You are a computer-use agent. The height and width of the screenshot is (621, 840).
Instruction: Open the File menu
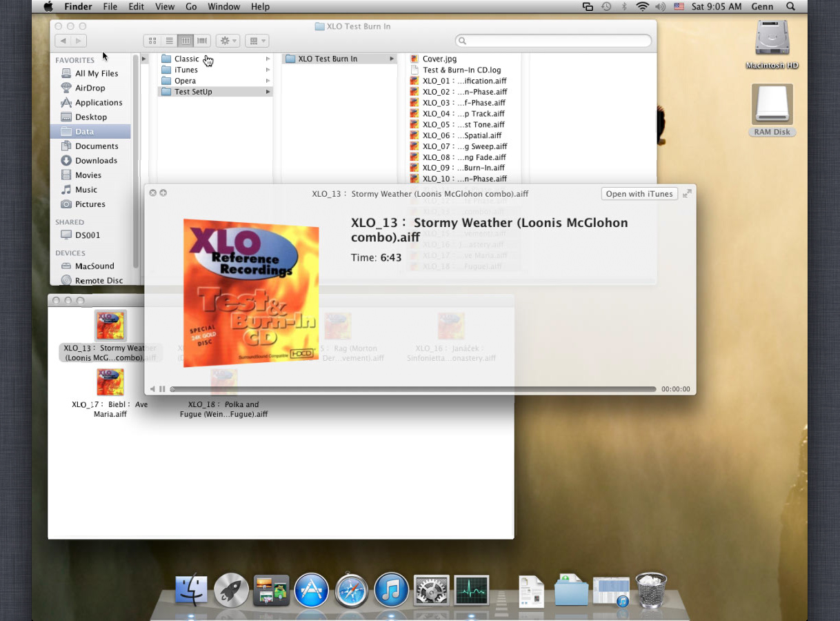point(110,6)
